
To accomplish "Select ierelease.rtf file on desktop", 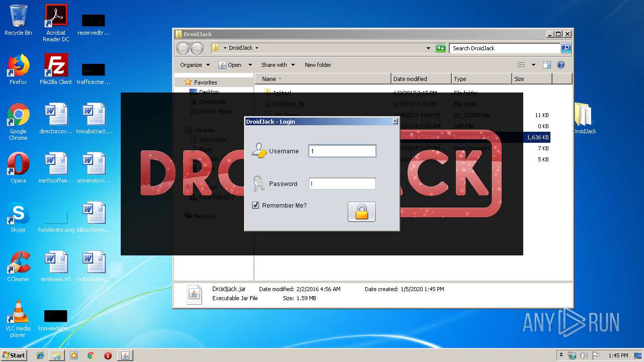I will [x=56, y=266].
